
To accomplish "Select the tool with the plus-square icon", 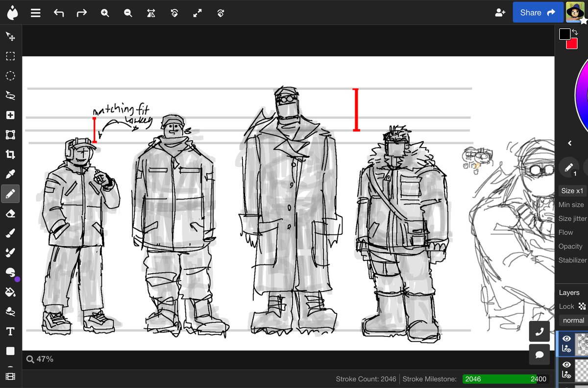I will (x=10, y=115).
